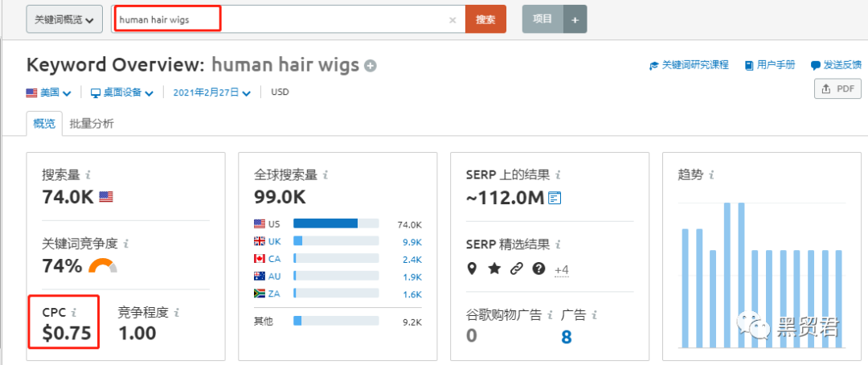Click the US flag beside 74.0K
The image size is (868, 365).
[x=106, y=197]
